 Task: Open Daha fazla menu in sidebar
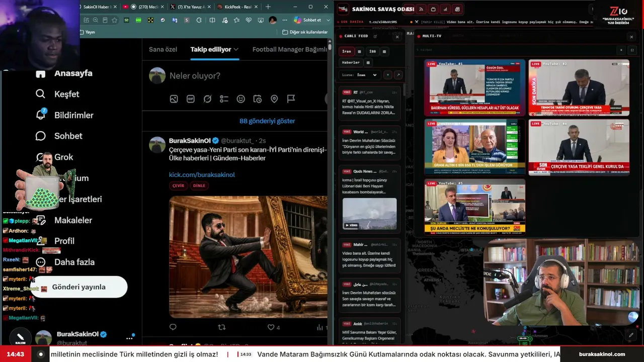pyautogui.click(x=65, y=262)
